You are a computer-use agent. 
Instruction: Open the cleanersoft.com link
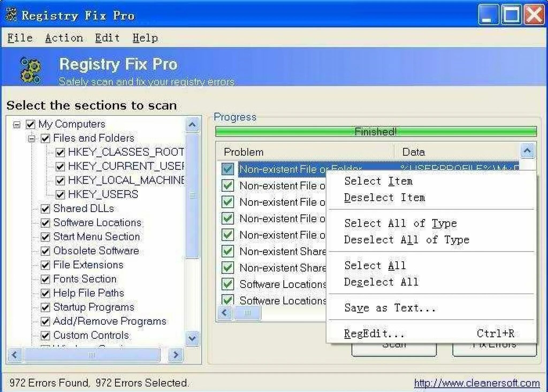tap(477, 383)
